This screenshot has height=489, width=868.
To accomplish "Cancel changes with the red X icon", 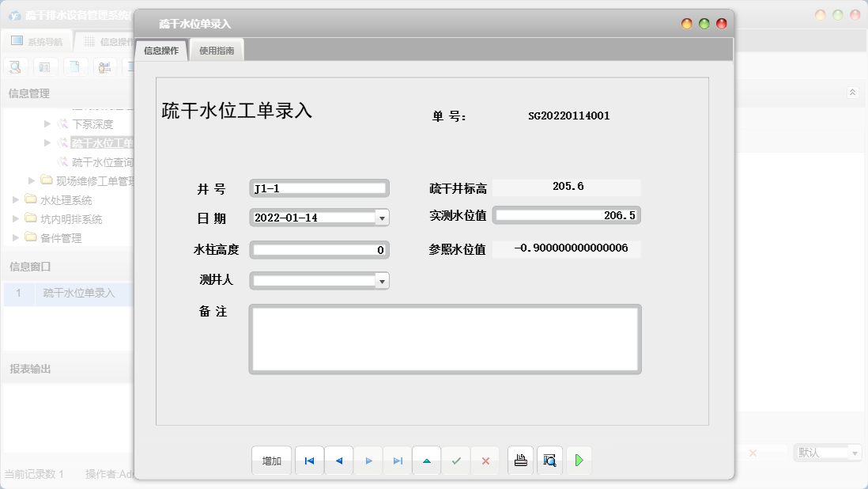I will [x=485, y=460].
